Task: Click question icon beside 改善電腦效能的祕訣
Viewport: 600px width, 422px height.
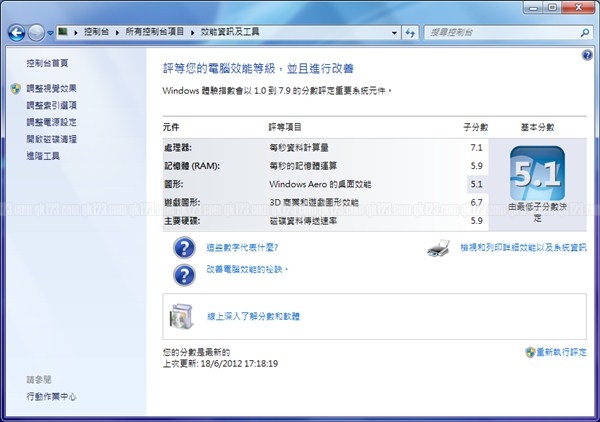Action: 184,275
